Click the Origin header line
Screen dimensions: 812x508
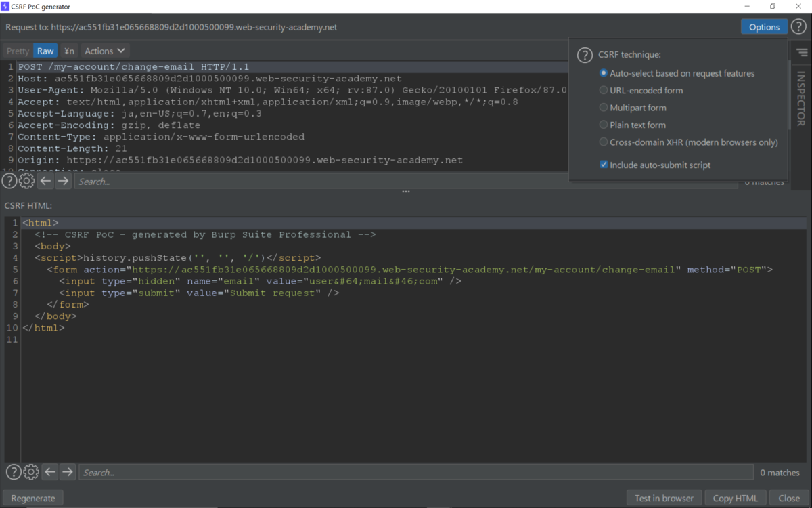click(240, 161)
